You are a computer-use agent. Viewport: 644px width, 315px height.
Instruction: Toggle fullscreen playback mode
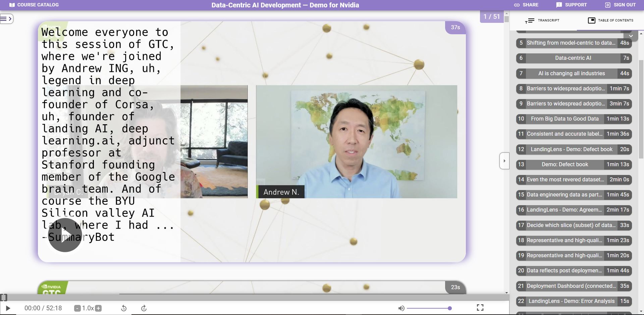[x=480, y=307]
